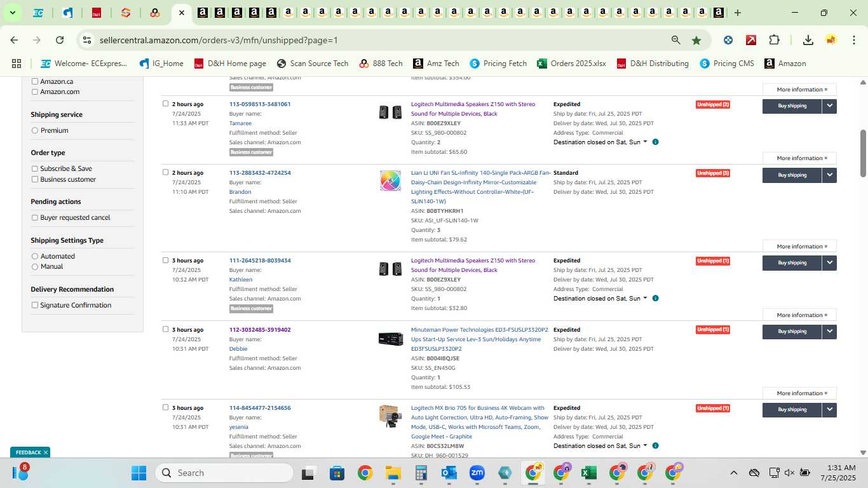Screen dimensions: 868x488
Task: Open the site information icon in address bar
Action: coord(86,40)
